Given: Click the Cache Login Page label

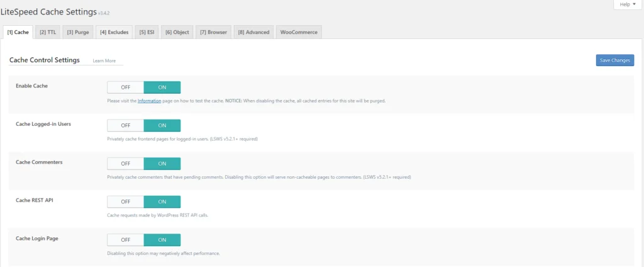Looking at the screenshot, I should [x=37, y=238].
